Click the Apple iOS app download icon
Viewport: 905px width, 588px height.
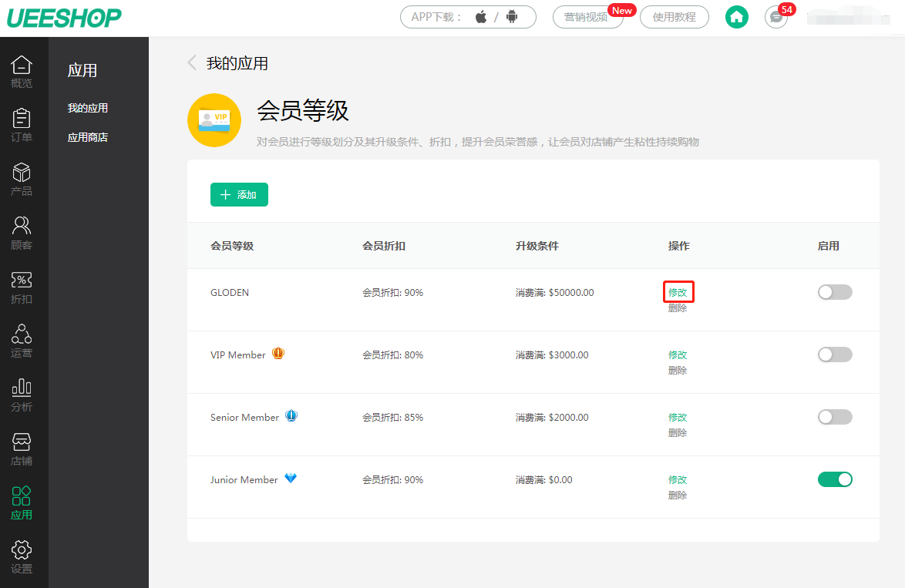pos(481,17)
